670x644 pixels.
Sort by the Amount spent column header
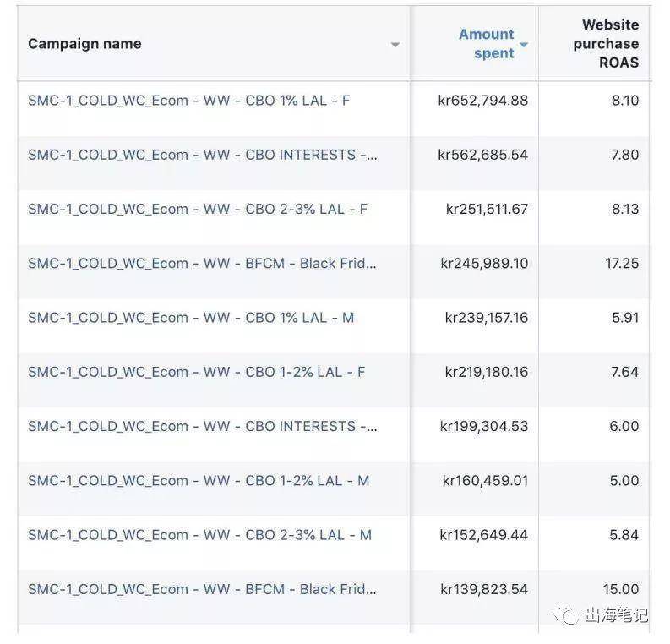[487, 44]
